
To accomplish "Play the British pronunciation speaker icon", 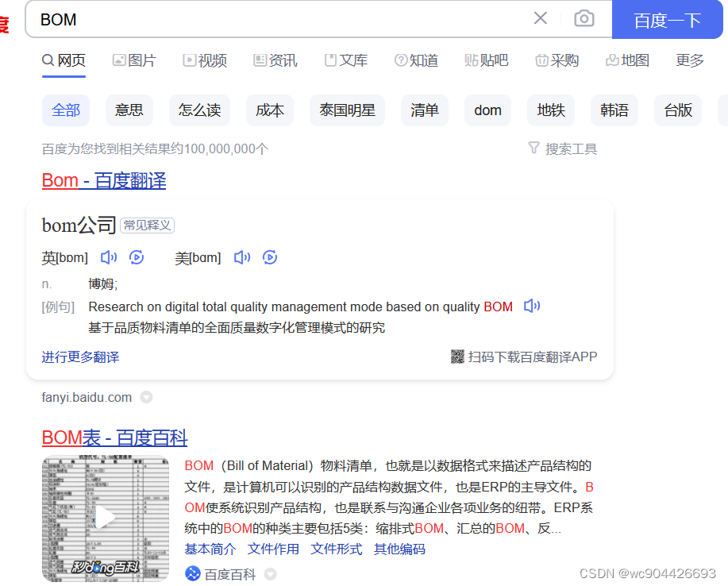I will [108, 257].
